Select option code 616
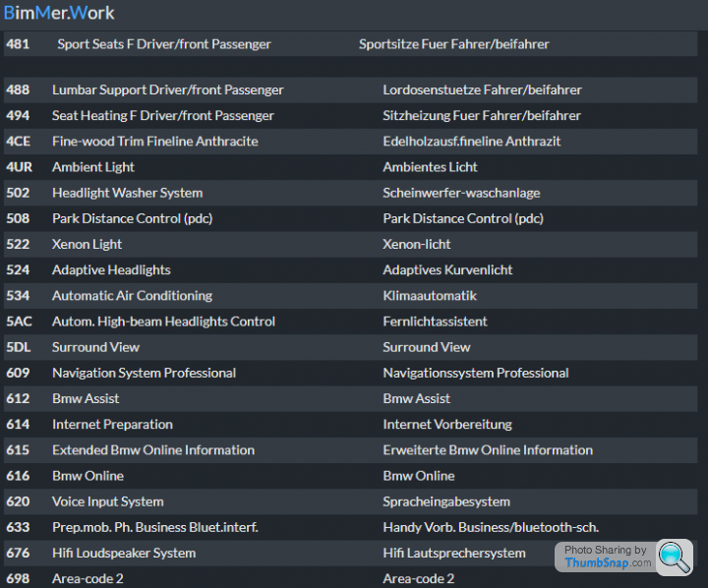This screenshot has height=588, width=708. click(x=18, y=476)
